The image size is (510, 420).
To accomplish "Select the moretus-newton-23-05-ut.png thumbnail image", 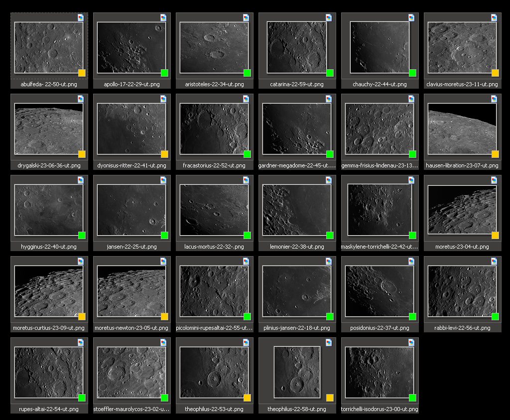I will [x=131, y=291].
